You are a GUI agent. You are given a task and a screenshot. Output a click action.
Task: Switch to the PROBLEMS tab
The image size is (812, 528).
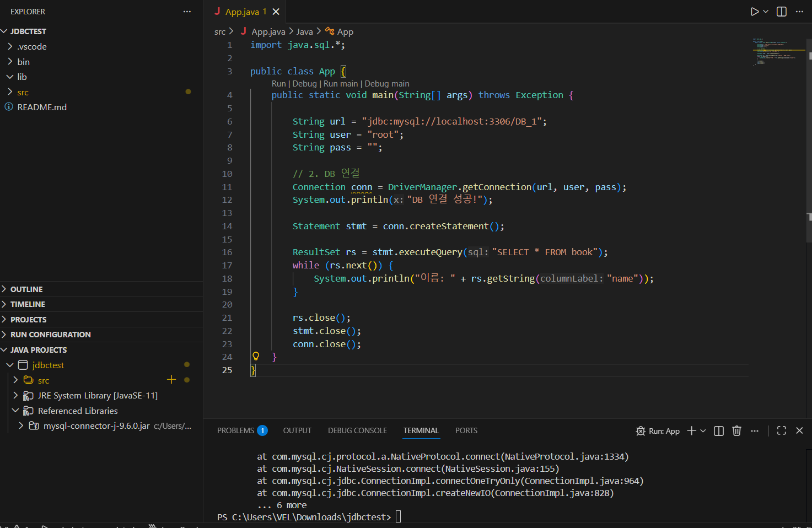point(235,430)
